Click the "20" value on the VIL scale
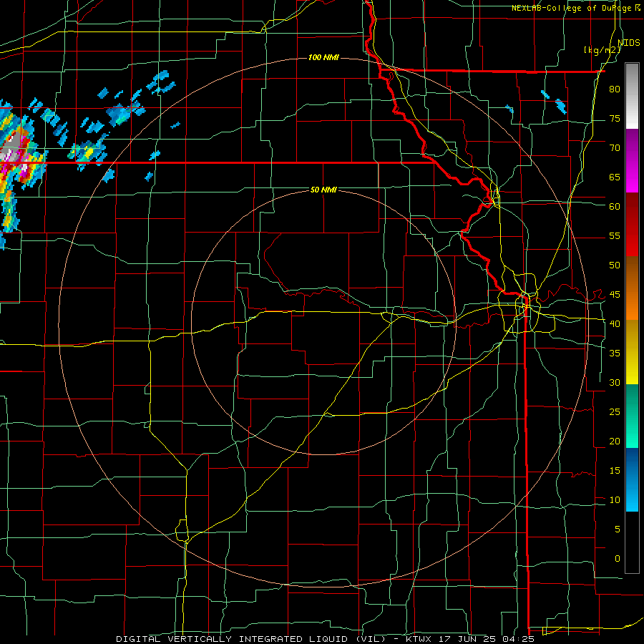The width and height of the screenshot is (644, 644). pos(615,441)
